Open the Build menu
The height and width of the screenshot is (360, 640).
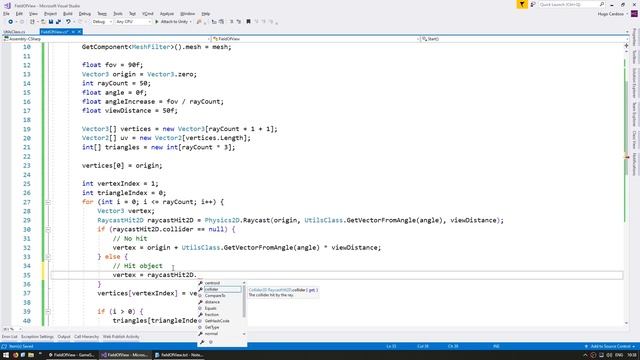tap(68, 14)
